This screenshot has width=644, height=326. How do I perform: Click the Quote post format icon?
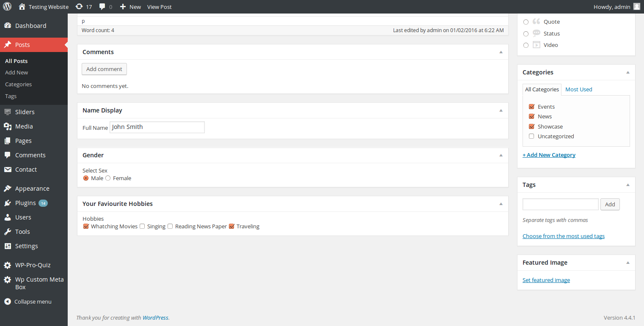[x=537, y=22]
